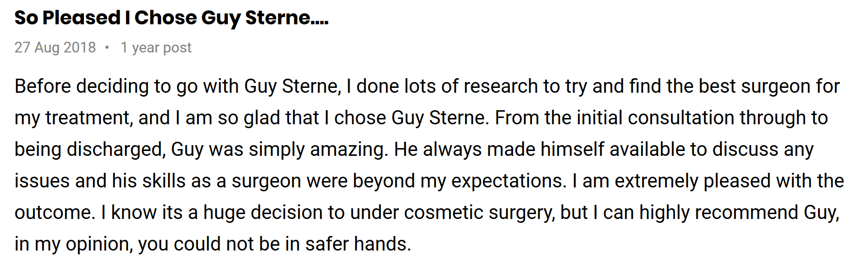Click the bullet separator after the date
Screen dimensions: 868x268
tap(107, 47)
